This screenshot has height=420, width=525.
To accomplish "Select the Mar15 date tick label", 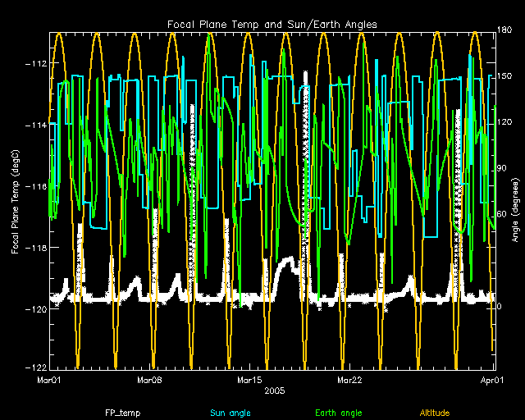I will pos(250,380).
